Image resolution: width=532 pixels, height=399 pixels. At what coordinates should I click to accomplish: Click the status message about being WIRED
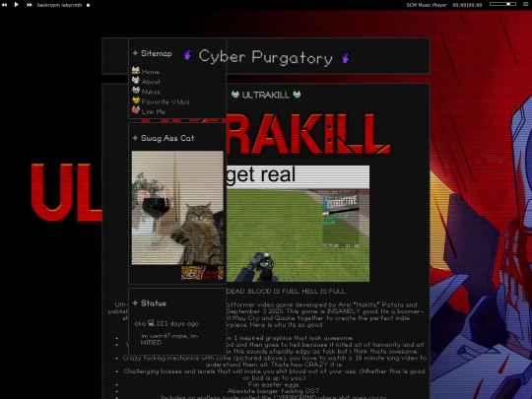point(169,339)
